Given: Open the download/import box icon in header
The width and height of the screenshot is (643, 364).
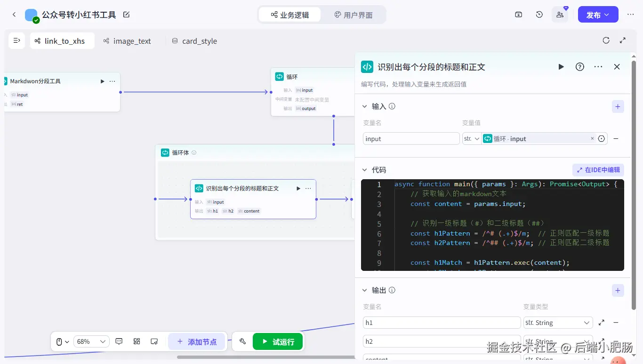Looking at the screenshot, I should click(x=518, y=15).
